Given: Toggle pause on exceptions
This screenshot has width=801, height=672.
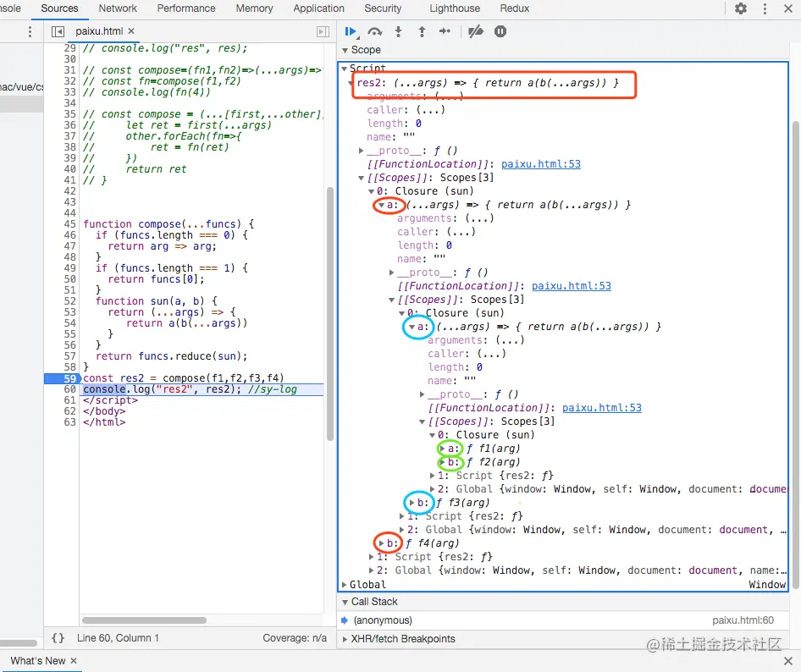Looking at the screenshot, I should tap(500, 31).
